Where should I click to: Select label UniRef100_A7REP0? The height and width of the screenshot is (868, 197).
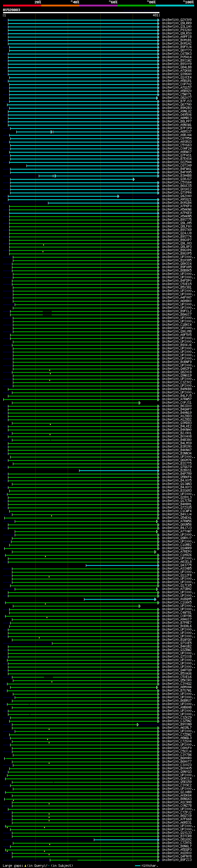177,551
